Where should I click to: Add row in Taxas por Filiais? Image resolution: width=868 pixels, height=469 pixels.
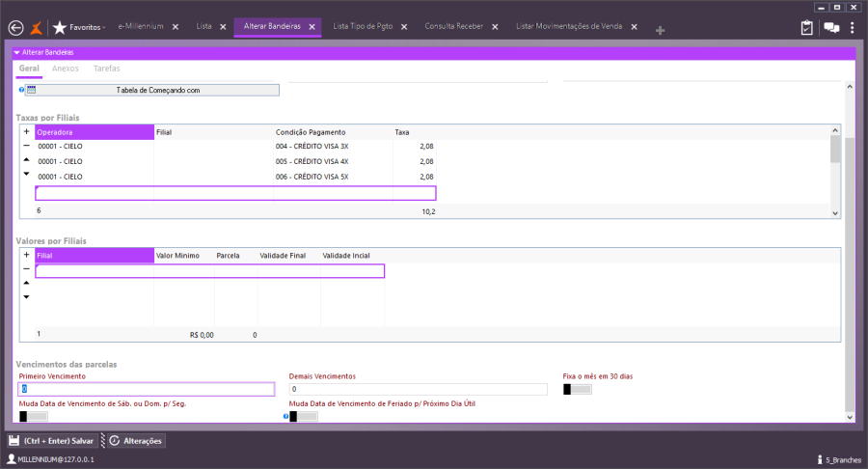point(27,132)
